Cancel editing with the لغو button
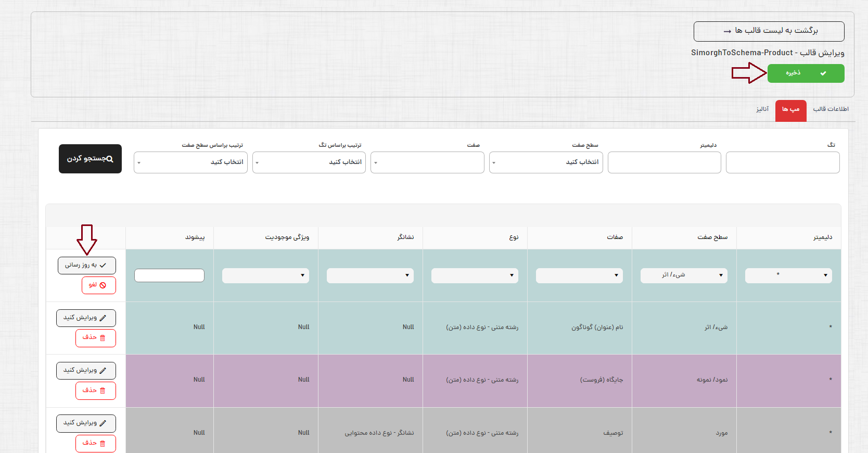This screenshot has height=453, width=868. [98, 285]
